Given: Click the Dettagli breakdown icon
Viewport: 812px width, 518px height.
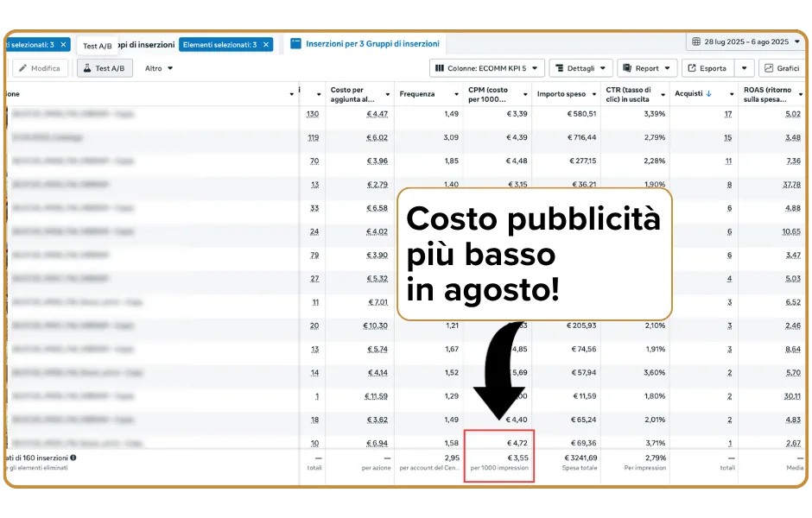Looking at the screenshot, I should [559, 68].
